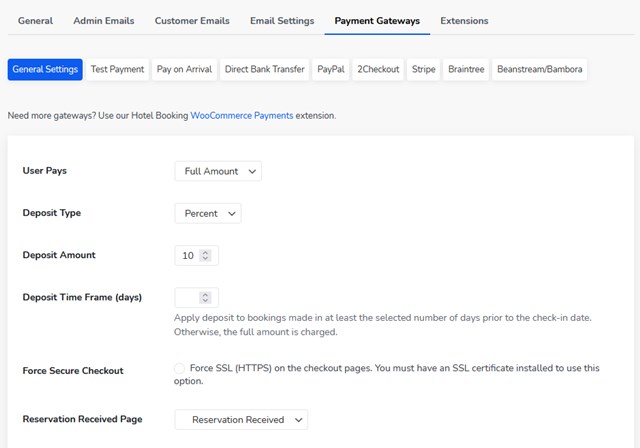
Task: Open the User Pays dropdown
Action: (218, 171)
